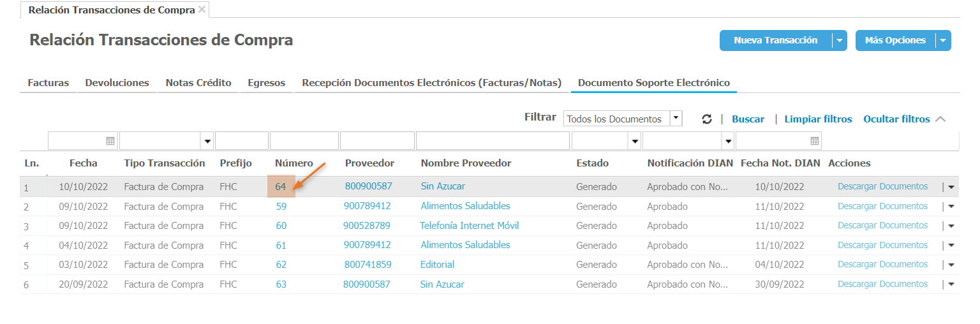Image resolution: width=980 pixels, height=324 pixels.
Task: Select the Recepción Documentos Electrónicos tab
Action: tap(432, 83)
